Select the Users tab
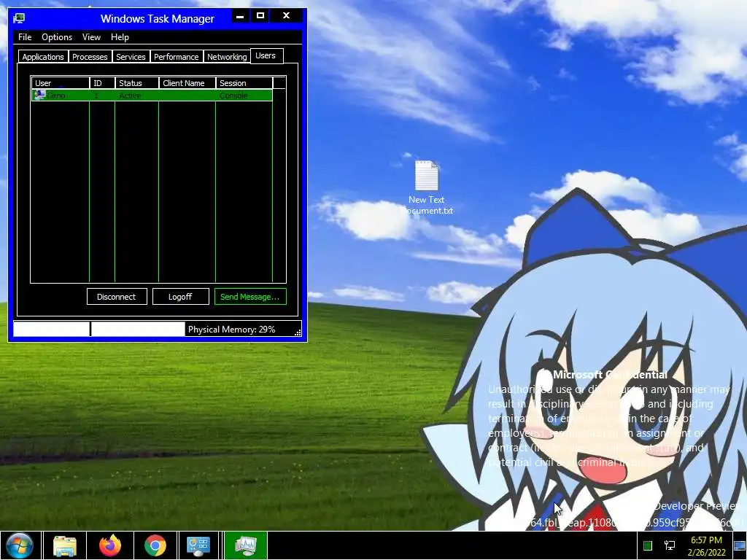Image resolution: width=747 pixels, height=560 pixels. (x=266, y=55)
